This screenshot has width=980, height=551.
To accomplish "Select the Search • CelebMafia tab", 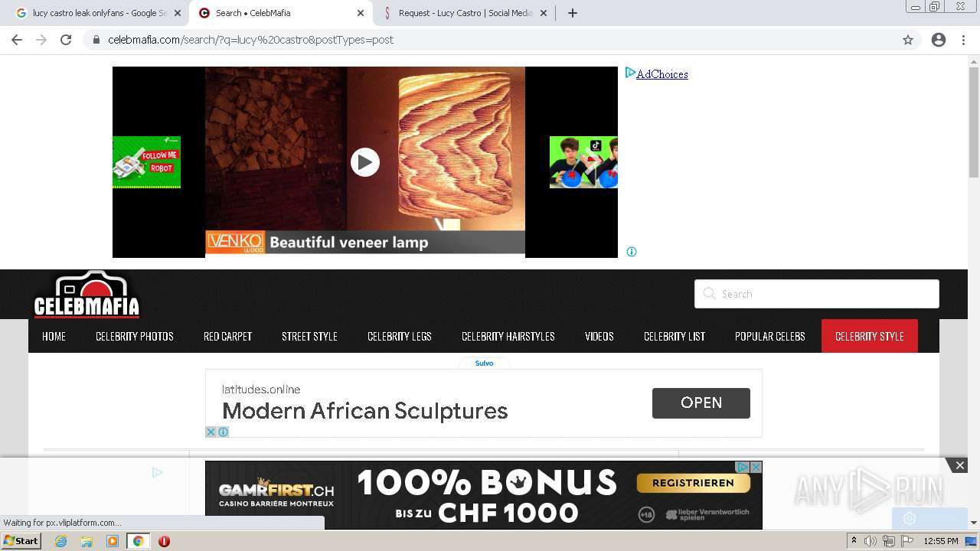I will point(279,13).
